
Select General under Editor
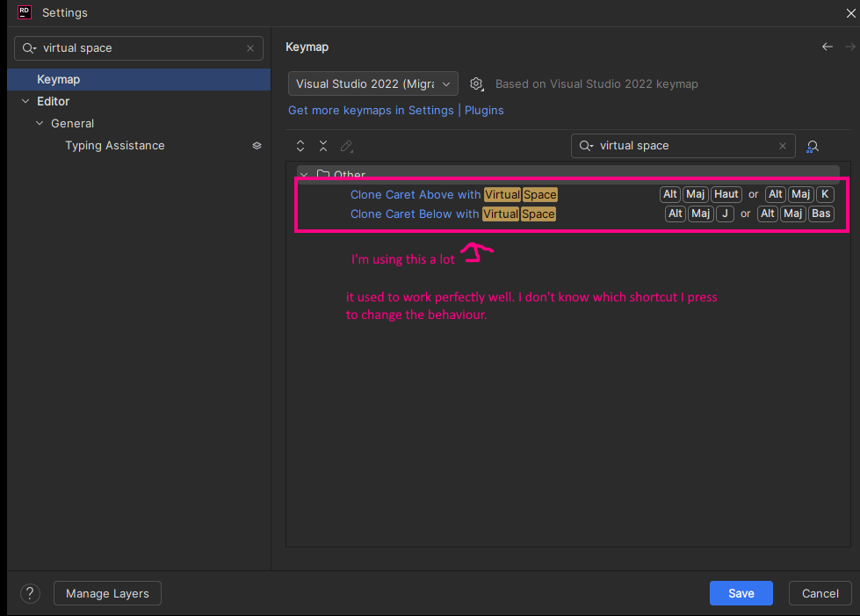(x=72, y=123)
